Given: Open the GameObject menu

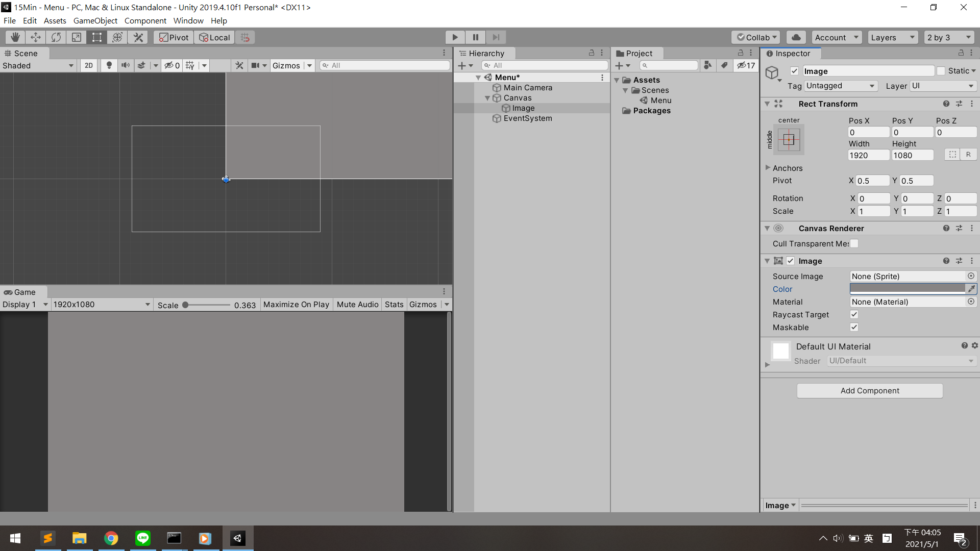Looking at the screenshot, I should point(95,20).
